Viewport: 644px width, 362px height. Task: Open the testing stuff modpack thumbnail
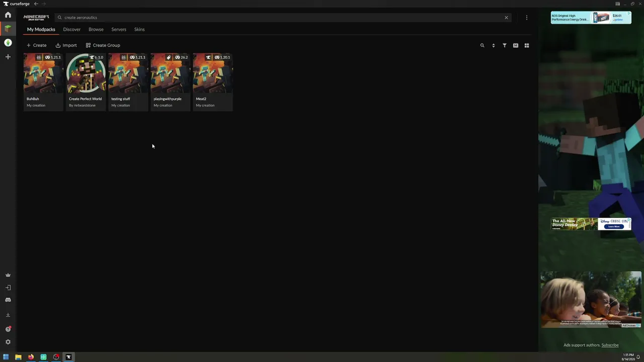coord(128,73)
